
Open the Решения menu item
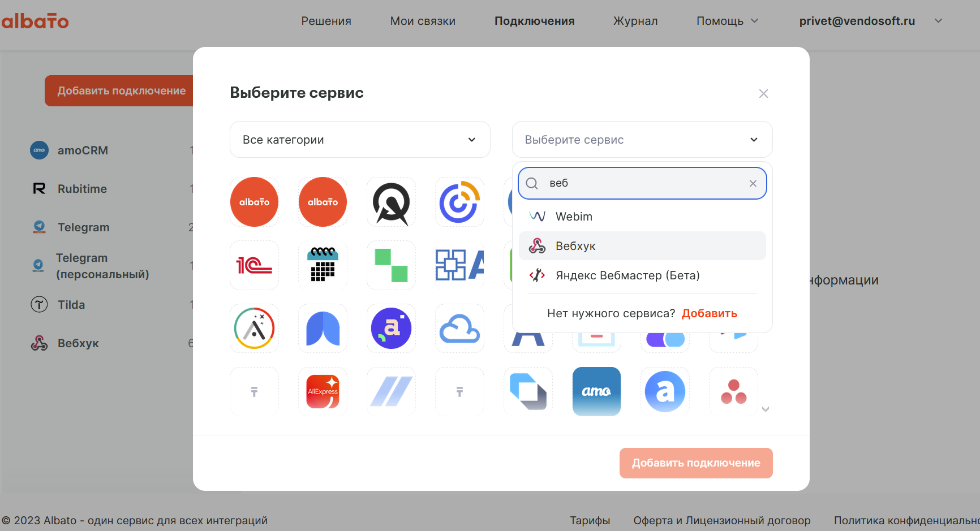pos(326,21)
